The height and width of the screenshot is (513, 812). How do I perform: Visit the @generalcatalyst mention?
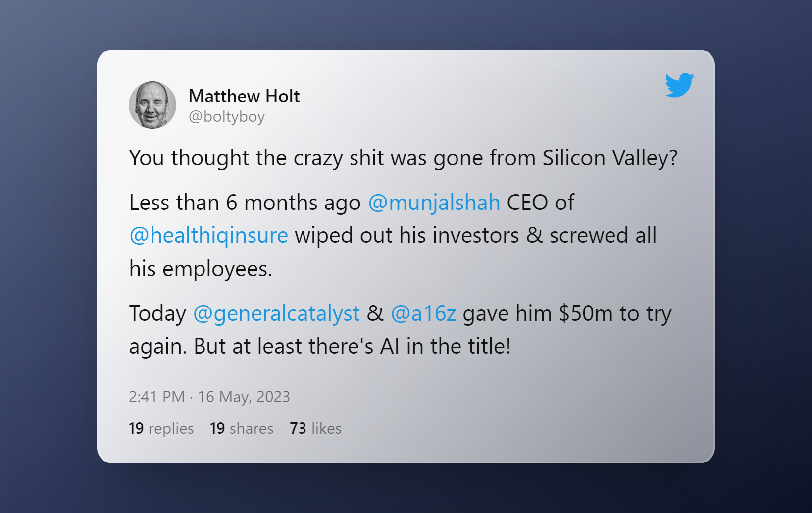coord(276,314)
